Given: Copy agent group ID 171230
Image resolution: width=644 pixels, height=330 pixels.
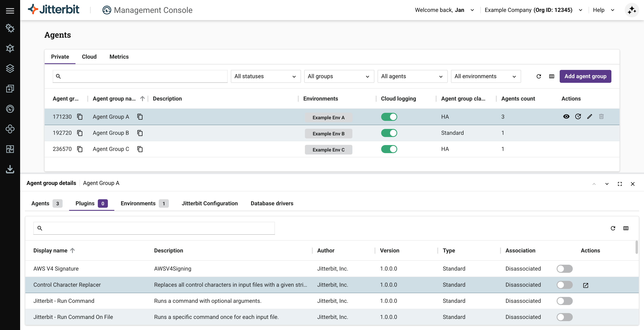Looking at the screenshot, I should [80, 117].
